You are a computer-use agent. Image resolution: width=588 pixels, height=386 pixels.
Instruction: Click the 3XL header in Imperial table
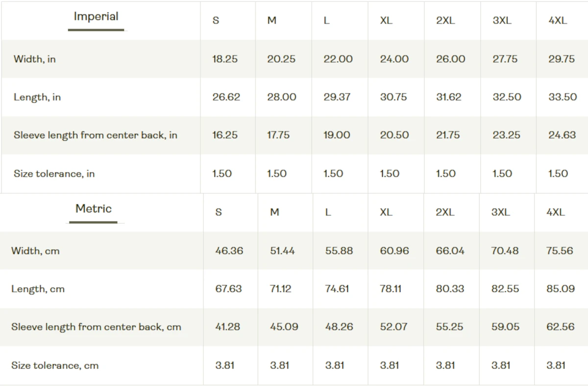[501, 21]
